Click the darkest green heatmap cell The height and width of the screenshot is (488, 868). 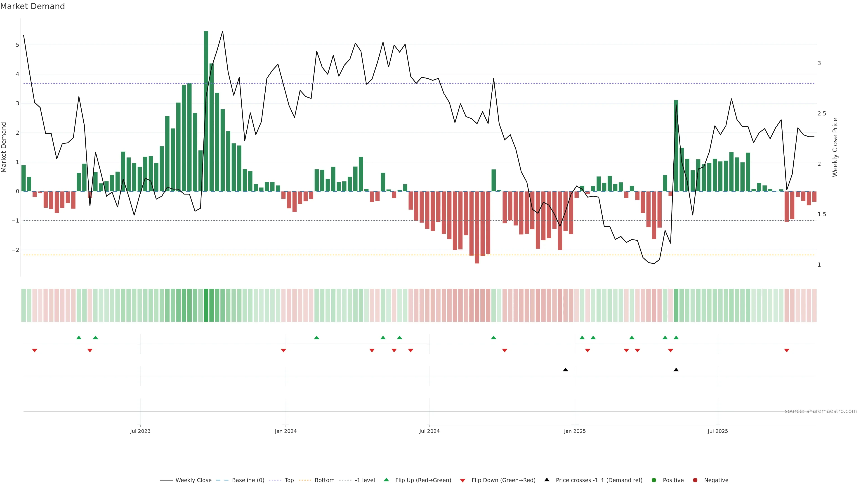tap(206, 305)
